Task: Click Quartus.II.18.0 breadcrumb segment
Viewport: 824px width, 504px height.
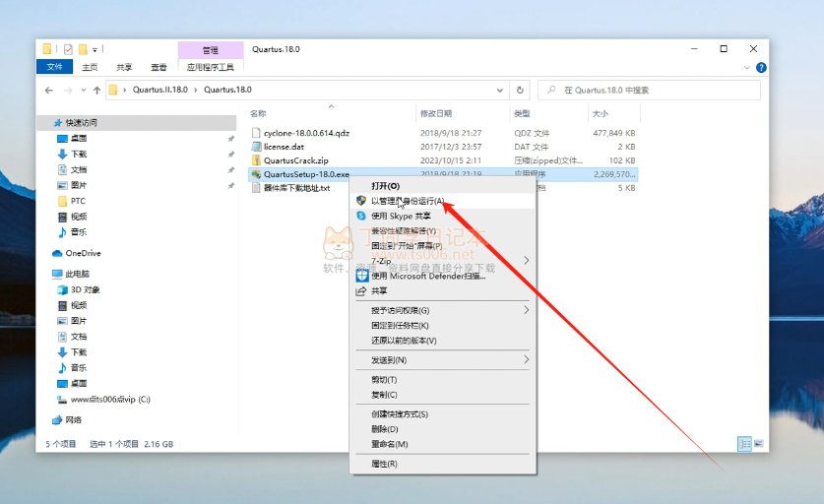Action: coord(159,90)
